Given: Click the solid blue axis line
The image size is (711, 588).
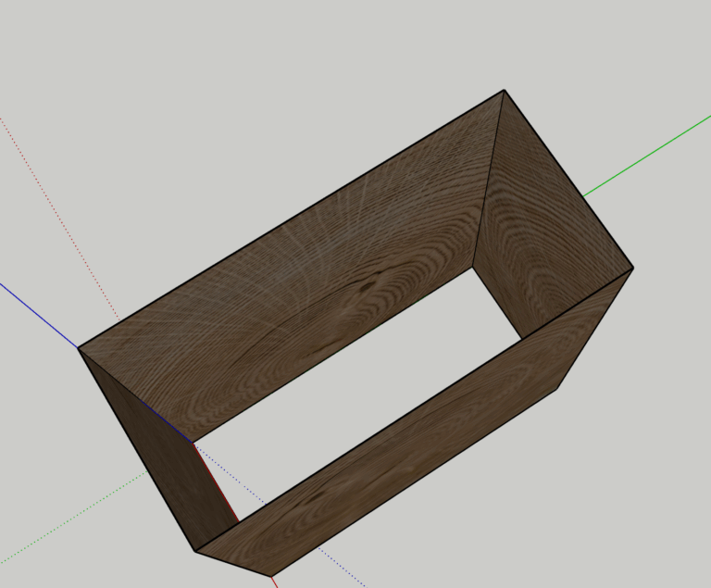Looking at the screenshot, I should [39, 316].
